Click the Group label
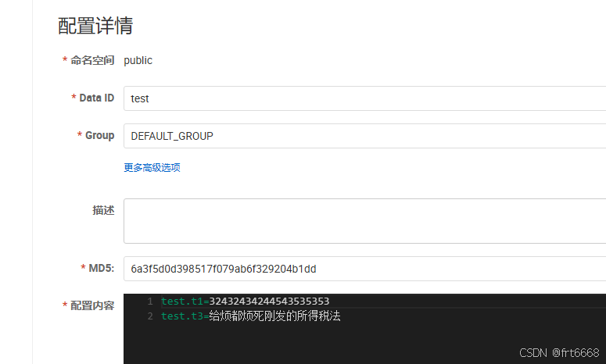Viewport: 606px width, 364px height. point(100,135)
